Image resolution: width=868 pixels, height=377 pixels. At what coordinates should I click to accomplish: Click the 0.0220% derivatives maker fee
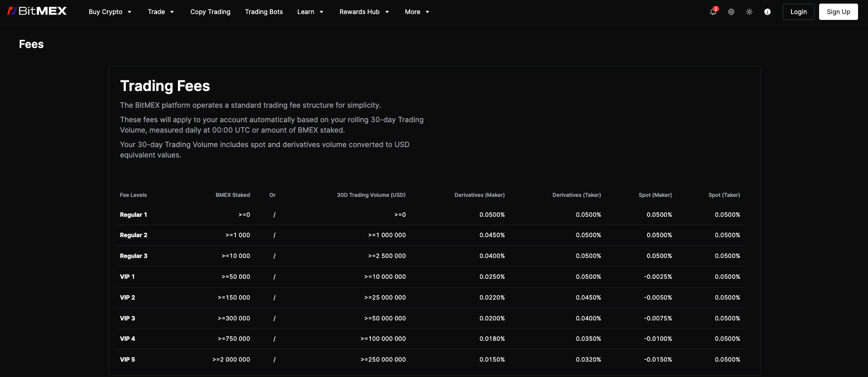coord(492,297)
